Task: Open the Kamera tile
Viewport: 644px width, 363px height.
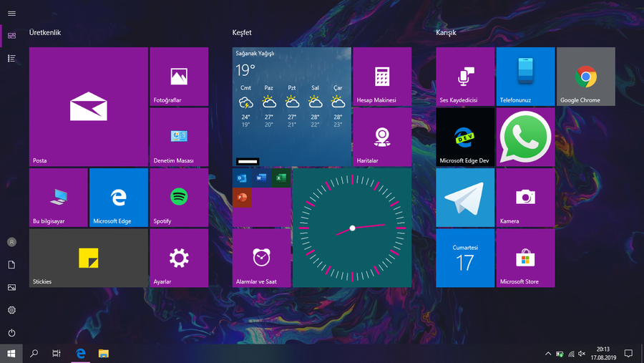Action: pos(525,198)
